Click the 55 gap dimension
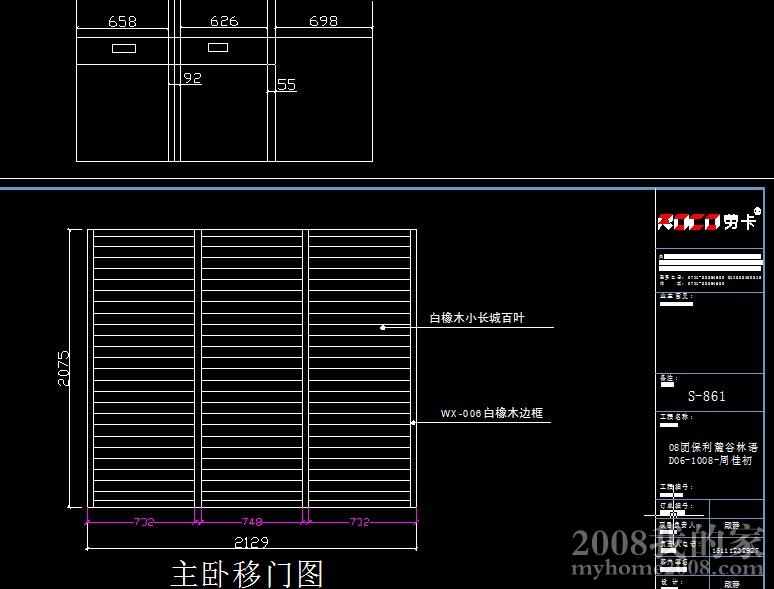The width and height of the screenshot is (774, 589). click(x=287, y=85)
